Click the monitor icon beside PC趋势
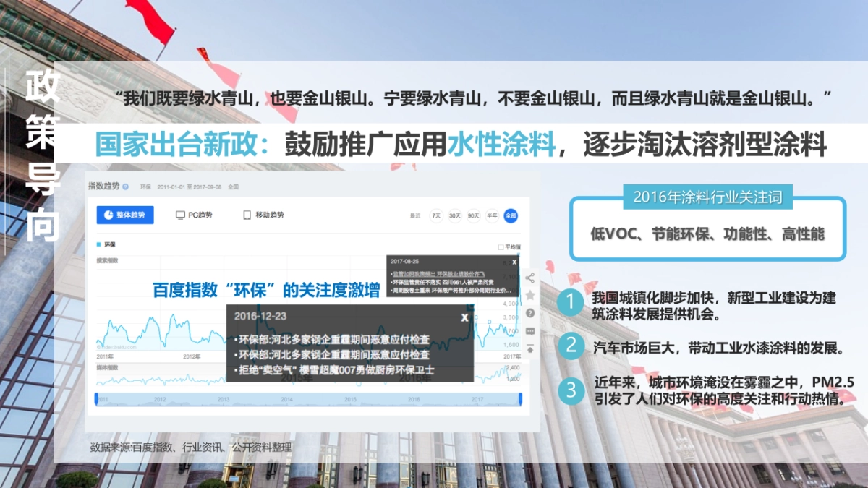Viewport: 868px width, 488px height. [181, 214]
